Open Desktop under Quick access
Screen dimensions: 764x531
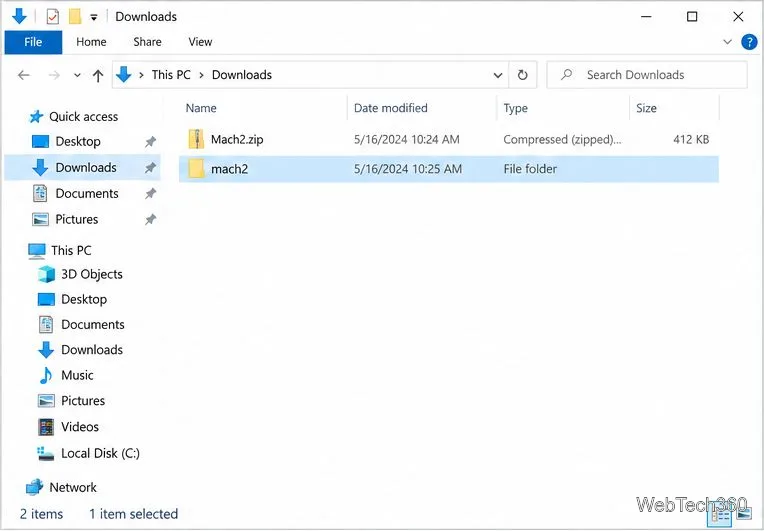tap(78, 142)
